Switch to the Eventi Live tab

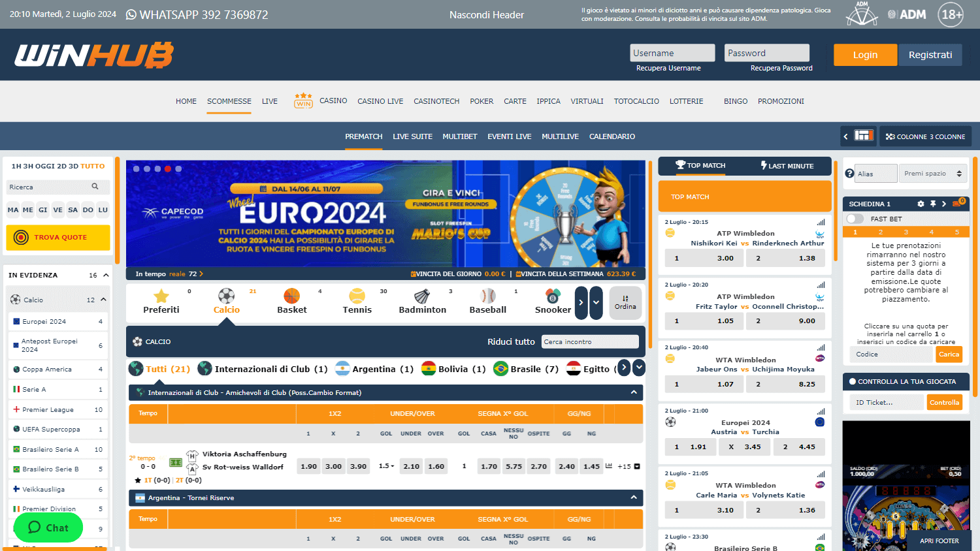pyautogui.click(x=510, y=136)
